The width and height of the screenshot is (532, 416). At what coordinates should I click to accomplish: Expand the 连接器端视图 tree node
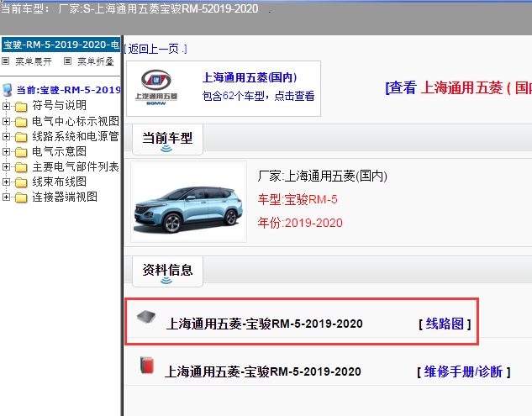[6, 197]
